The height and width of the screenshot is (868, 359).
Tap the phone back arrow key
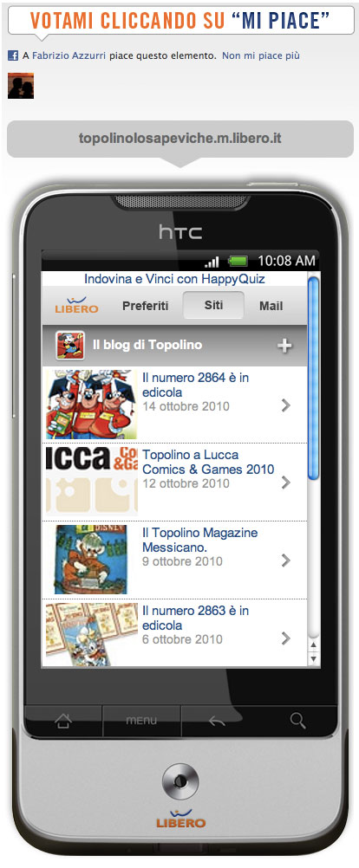[x=217, y=722]
